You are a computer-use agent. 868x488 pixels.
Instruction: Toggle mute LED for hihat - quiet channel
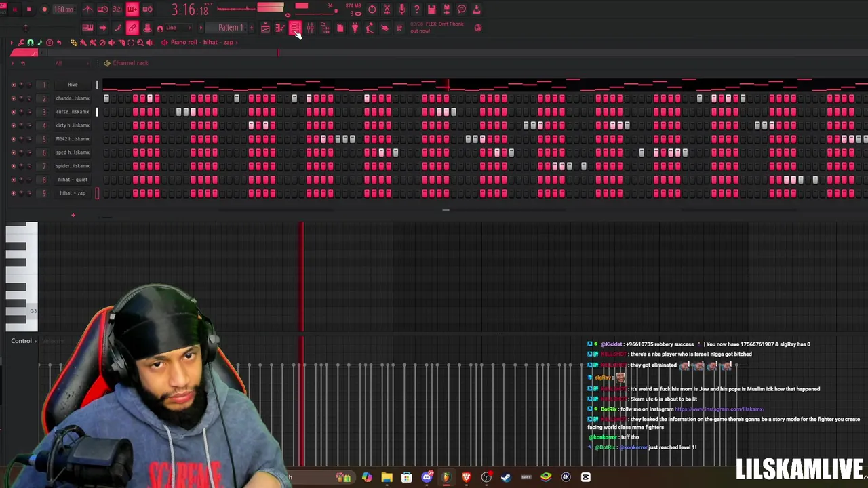pyautogui.click(x=13, y=180)
